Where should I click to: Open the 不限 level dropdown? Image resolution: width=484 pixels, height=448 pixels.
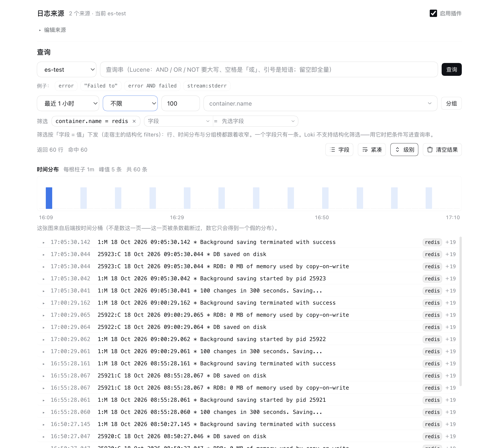point(130,104)
